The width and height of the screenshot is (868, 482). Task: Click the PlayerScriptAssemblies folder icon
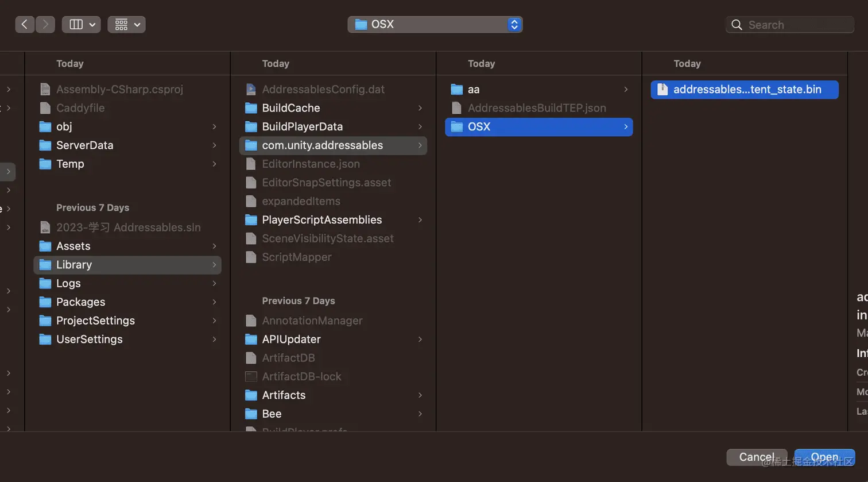251,220
